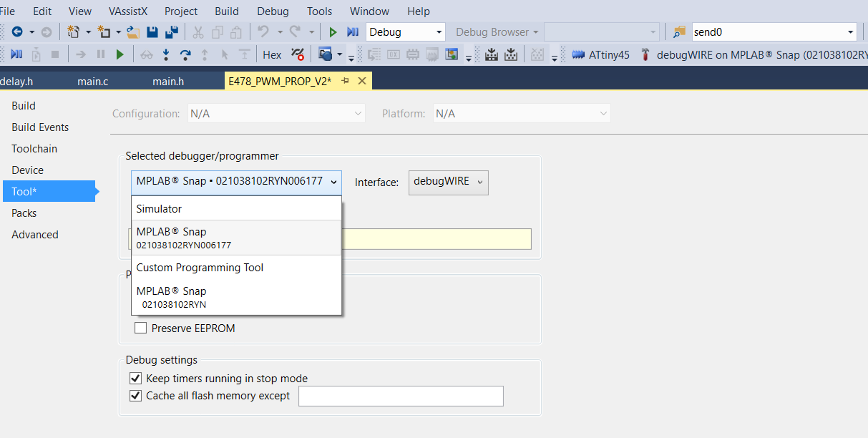The image size is (868, 438).
Task: Uncheck Keep timers running in stop mode
Action: click(135, 379)
